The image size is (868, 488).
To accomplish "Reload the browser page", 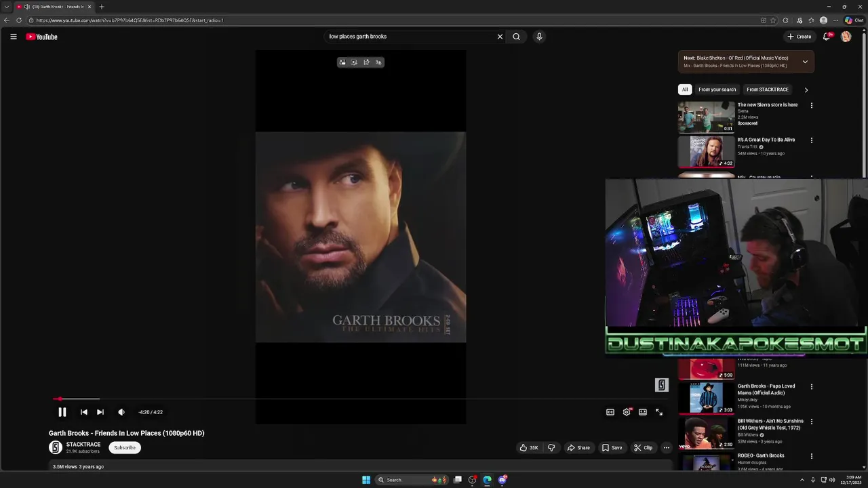I will click(x=19, y=20).
